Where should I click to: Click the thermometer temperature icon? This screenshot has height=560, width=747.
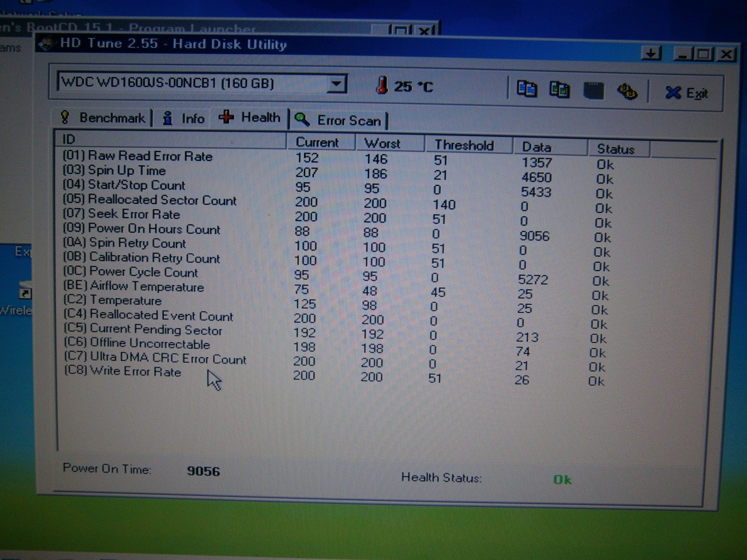point(382,85)
